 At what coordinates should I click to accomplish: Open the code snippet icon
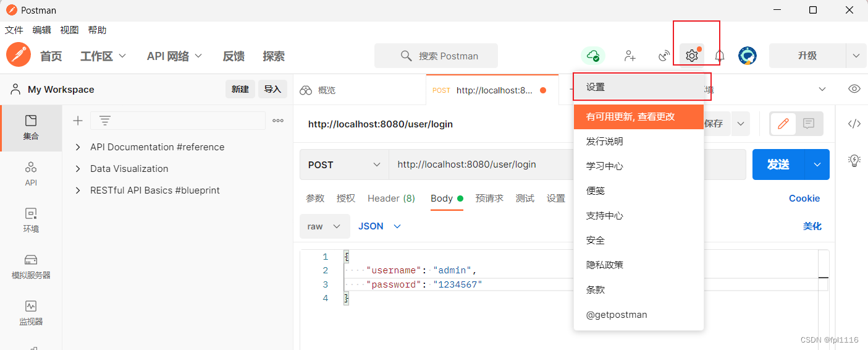tap(854, 124)
